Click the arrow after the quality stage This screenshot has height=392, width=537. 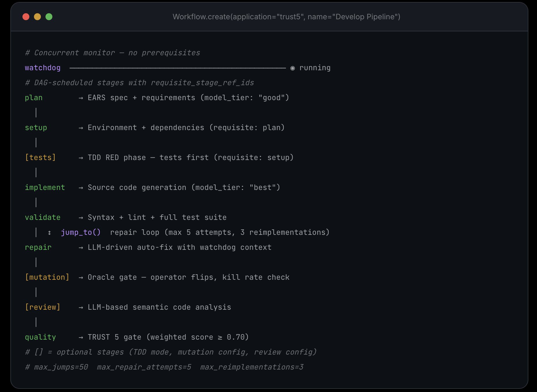click(x=81, y=338)
